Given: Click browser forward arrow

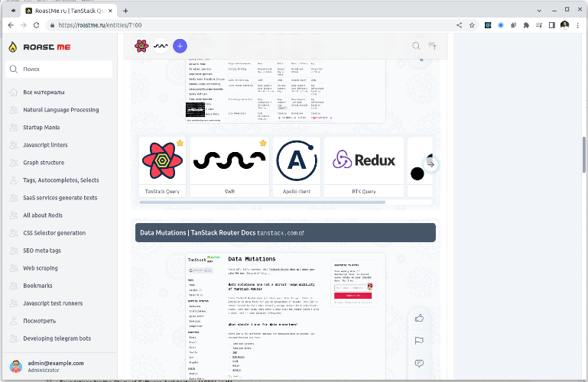Looking at the screenshot, I should pos(23,25).
